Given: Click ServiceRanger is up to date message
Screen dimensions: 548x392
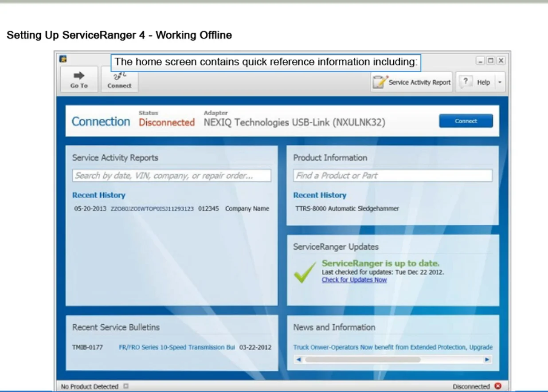Looking at the screenshot, I should point(381,263).
